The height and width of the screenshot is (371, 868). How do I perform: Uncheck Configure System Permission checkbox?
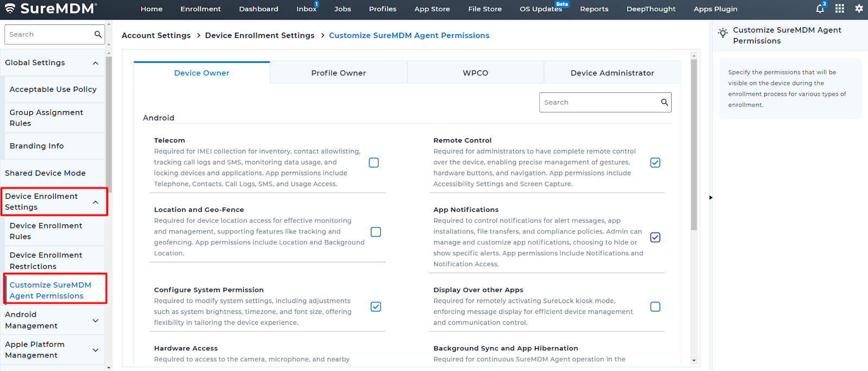click(375, 307)
